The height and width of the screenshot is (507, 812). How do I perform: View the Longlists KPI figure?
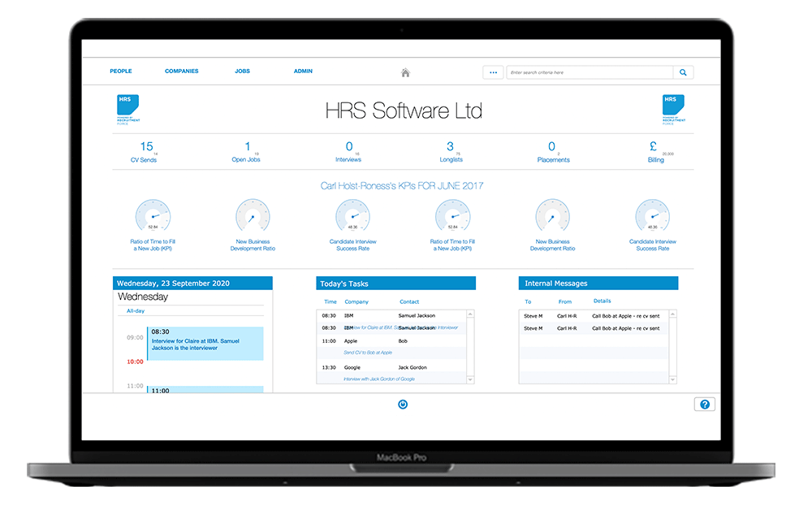click(x=450, y=147)
